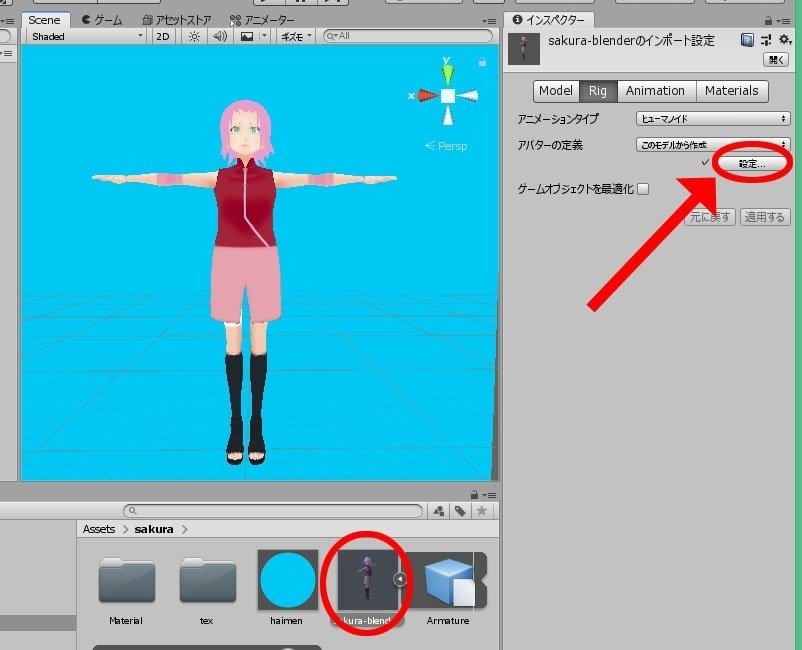Toggle Persp projection label
802x650 pixels.
[446, 146]
